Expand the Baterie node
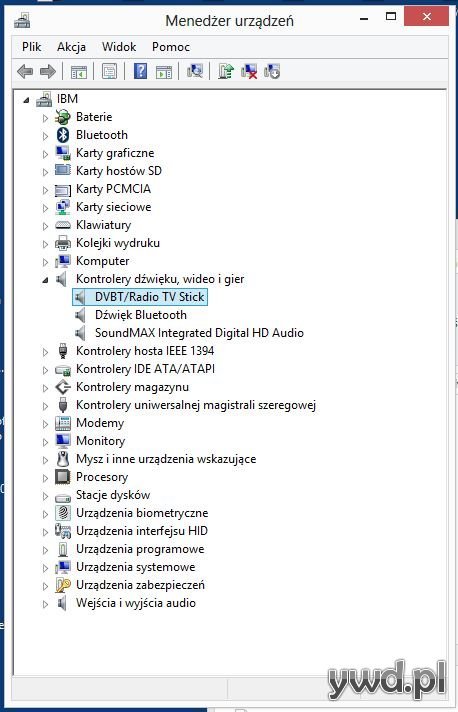Viewport: 458px width, 712px height. pyautogui.click(x=45, y=118)
